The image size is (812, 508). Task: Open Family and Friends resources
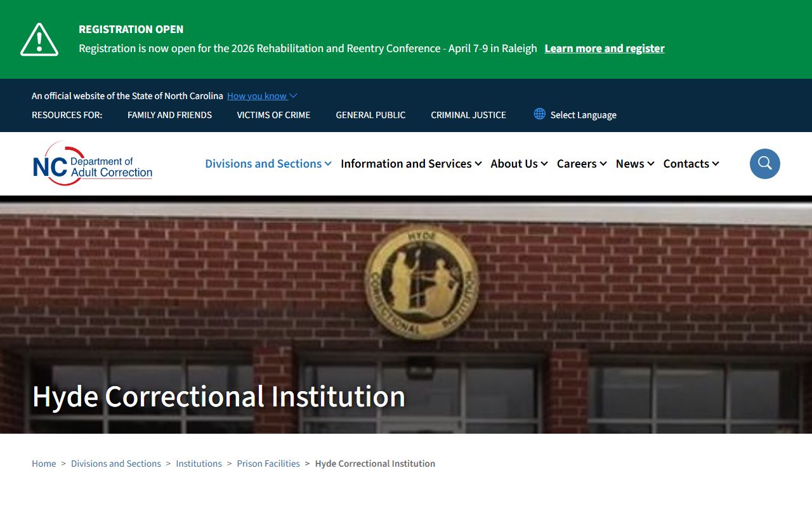[x=169, y=115]
